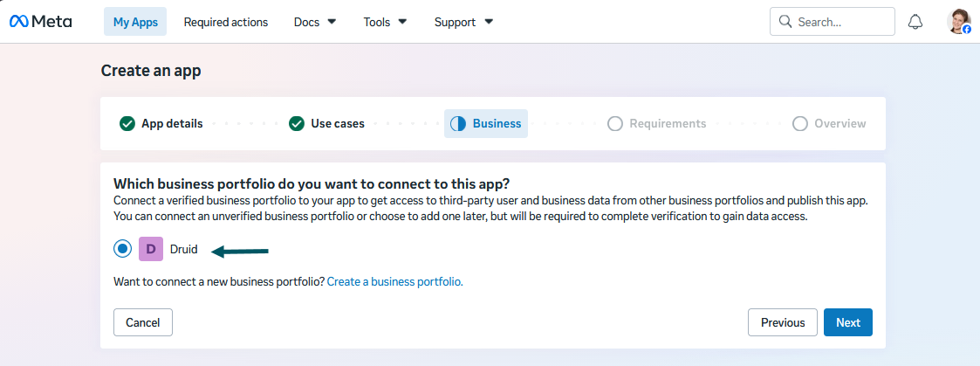Open Required actions
980x366 pixels.
point(226,22)
